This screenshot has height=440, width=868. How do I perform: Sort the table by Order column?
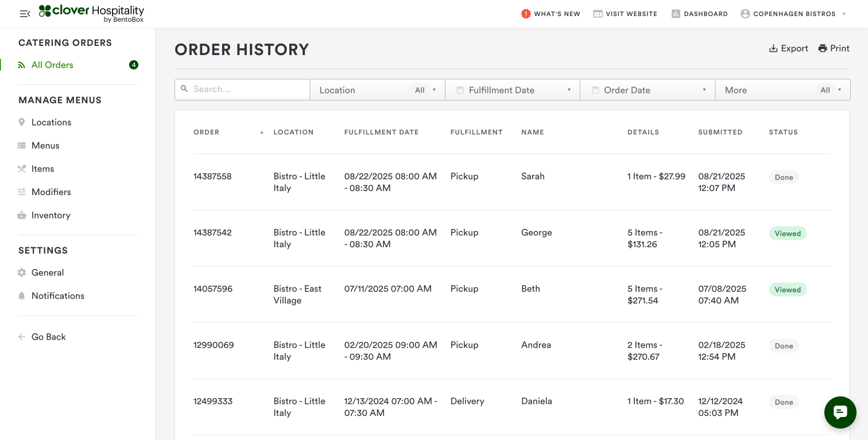[x=207, y=133]
